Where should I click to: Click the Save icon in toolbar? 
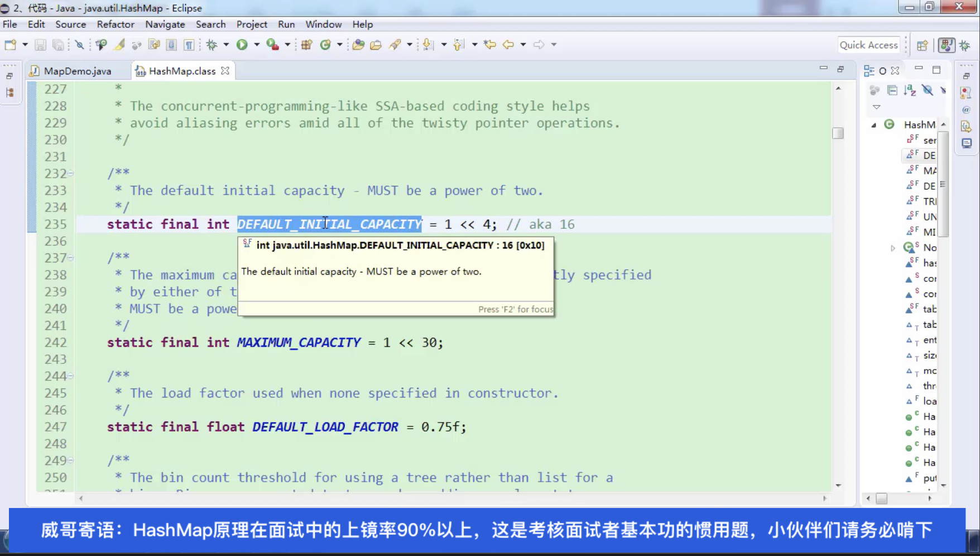click(x=40, y=45)
